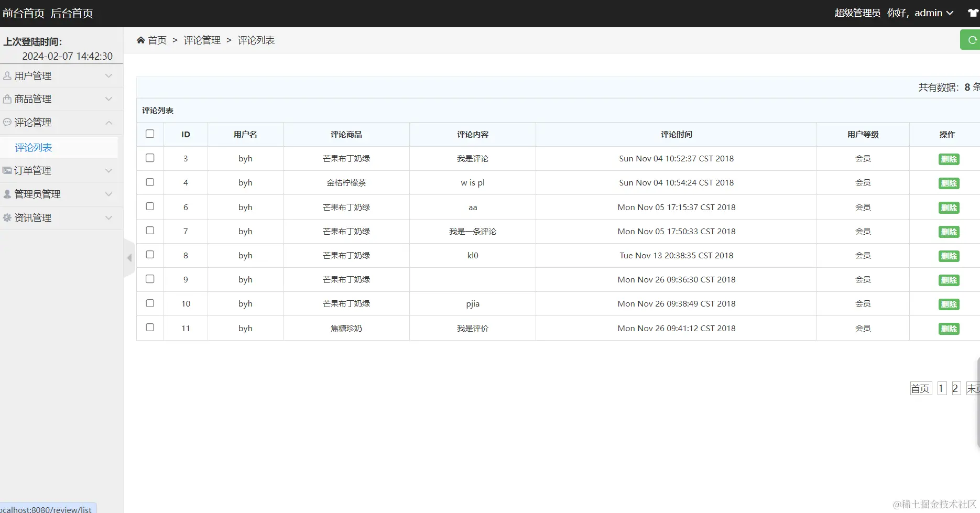This screenshot has height=513, width=980.
Task: Go to page 2 in pagination
Action: pyautogui.click(x=956, y=388)
